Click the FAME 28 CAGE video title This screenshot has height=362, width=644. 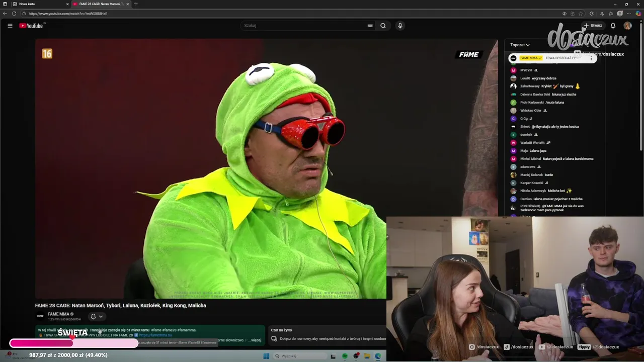point(120,305)
